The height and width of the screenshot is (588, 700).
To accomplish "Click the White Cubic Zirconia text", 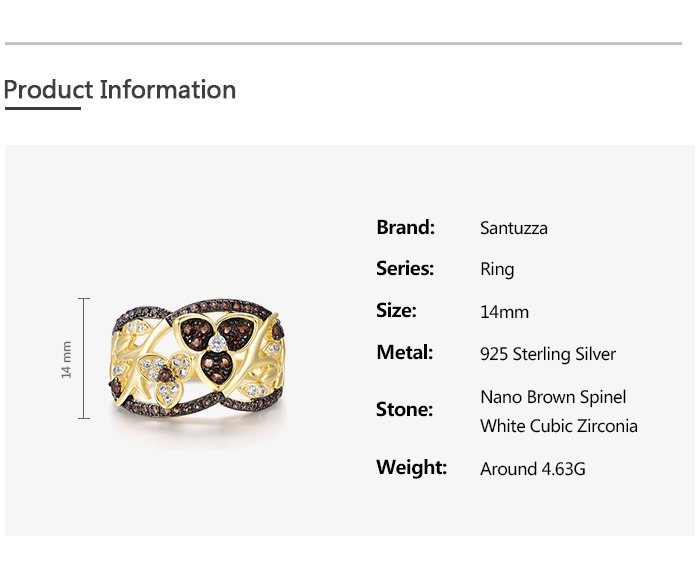I will tap(558, 426).
